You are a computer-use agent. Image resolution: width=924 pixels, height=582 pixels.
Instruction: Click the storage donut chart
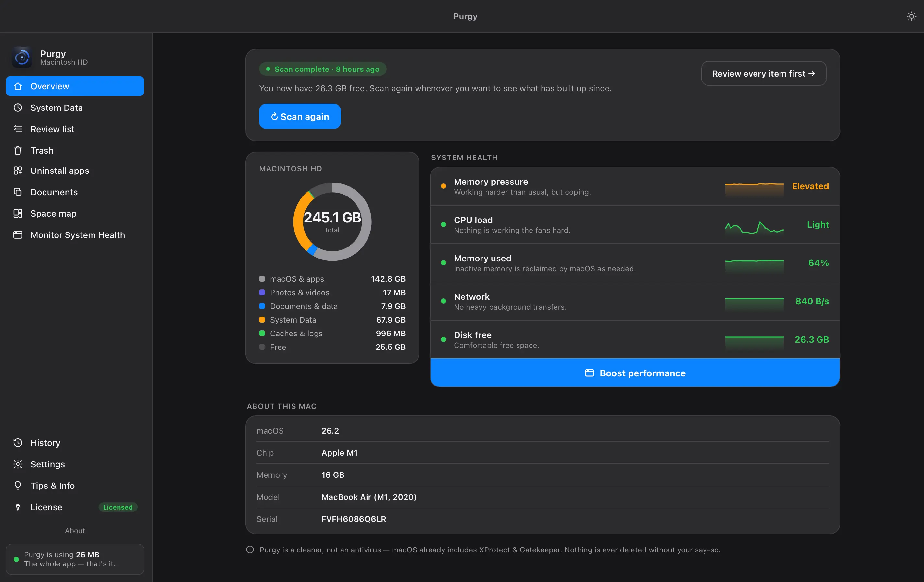332,221
